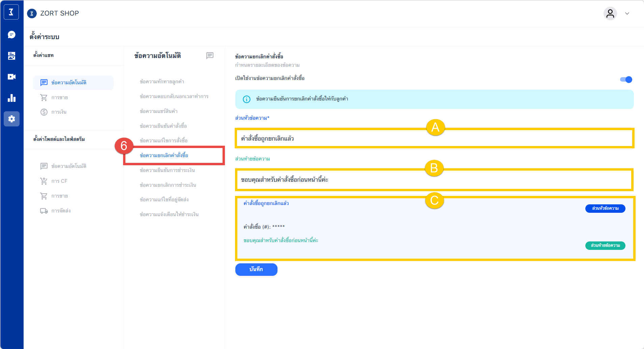Open ข้อความทักทายลูกค้า message setting
Screen dimensions: 644x349
point(162,82)
